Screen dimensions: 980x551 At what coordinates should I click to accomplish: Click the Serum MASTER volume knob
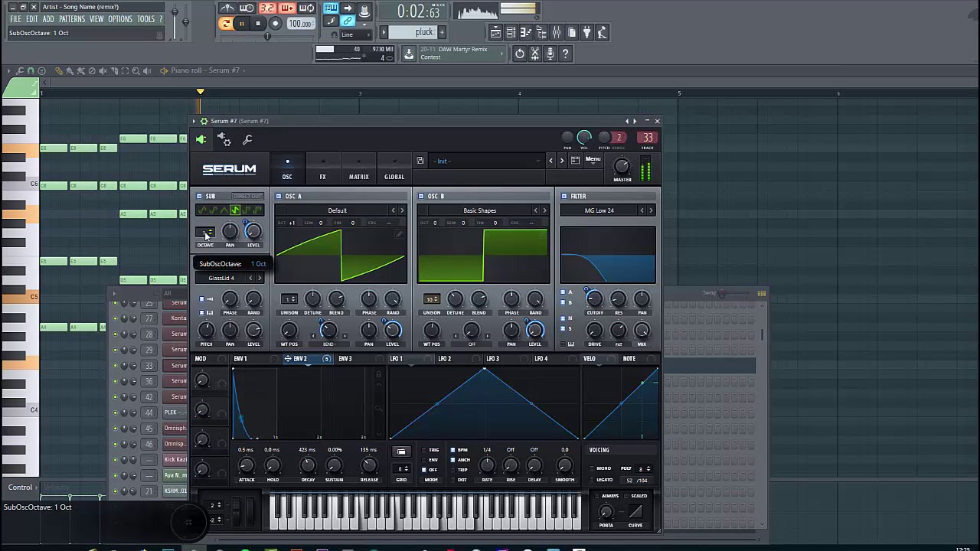[622, 166]
